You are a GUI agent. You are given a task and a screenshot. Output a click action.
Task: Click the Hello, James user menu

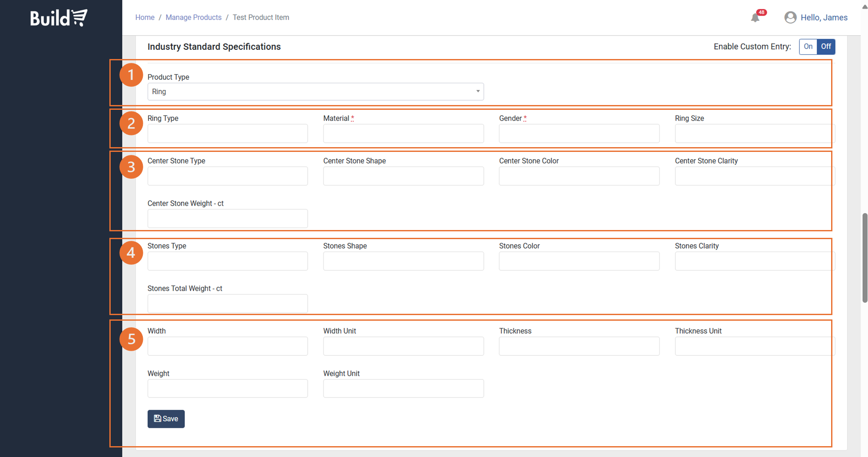(x=824, y=17)
